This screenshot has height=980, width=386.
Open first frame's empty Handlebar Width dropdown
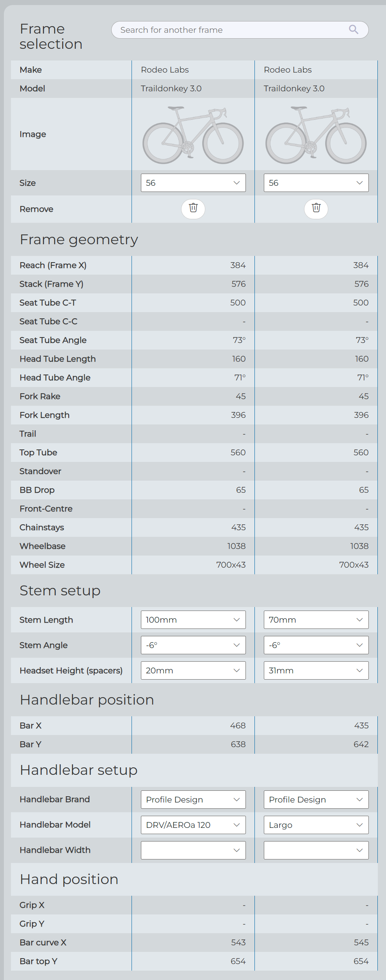[193, 850]
